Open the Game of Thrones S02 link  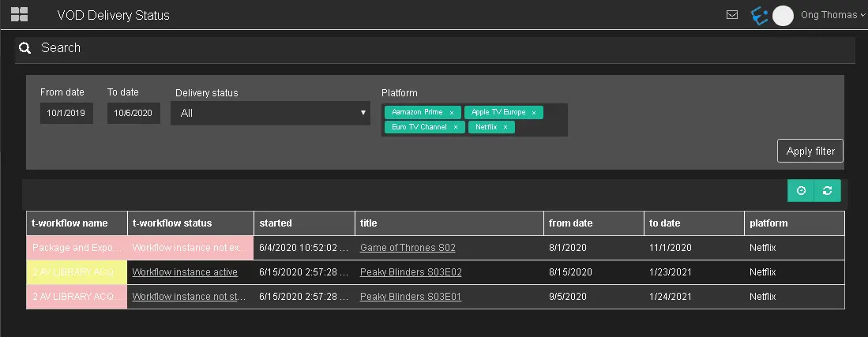coord(408,248)
